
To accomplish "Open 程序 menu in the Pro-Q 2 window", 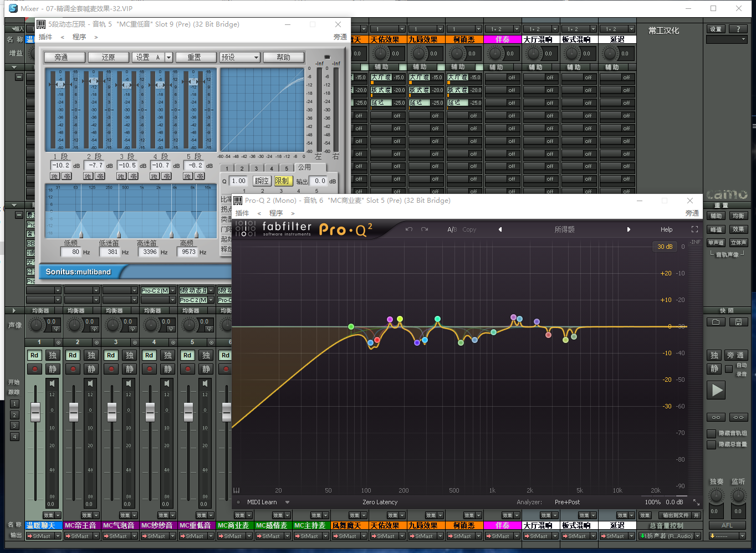I will (276, 213).
